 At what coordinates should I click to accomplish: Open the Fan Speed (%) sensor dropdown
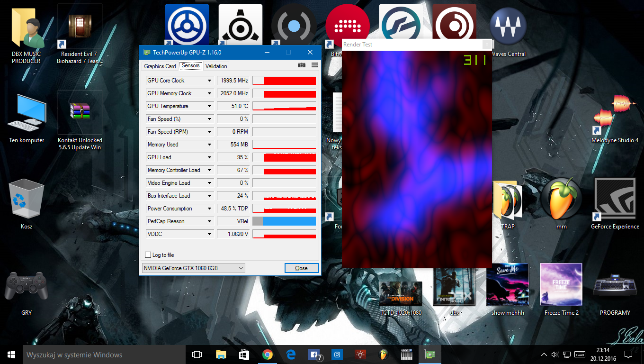tap(209, 119)
